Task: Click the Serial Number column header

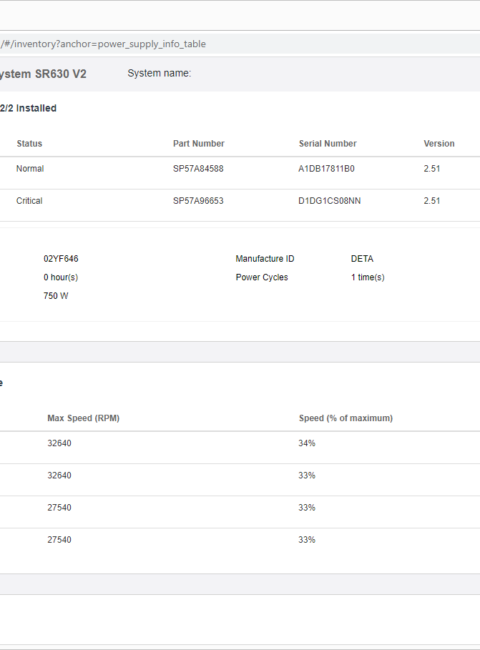Action: point(327,143)
